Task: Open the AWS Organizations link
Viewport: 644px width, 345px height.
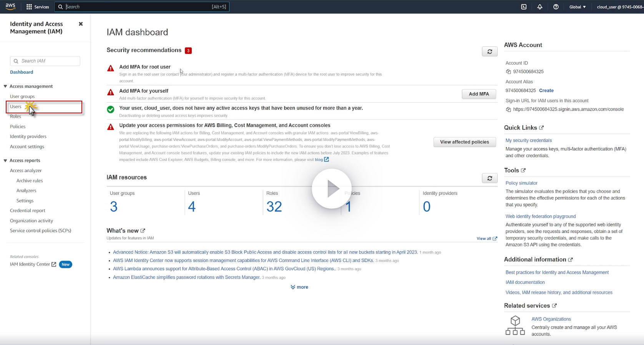Action: tap(551, 319)
